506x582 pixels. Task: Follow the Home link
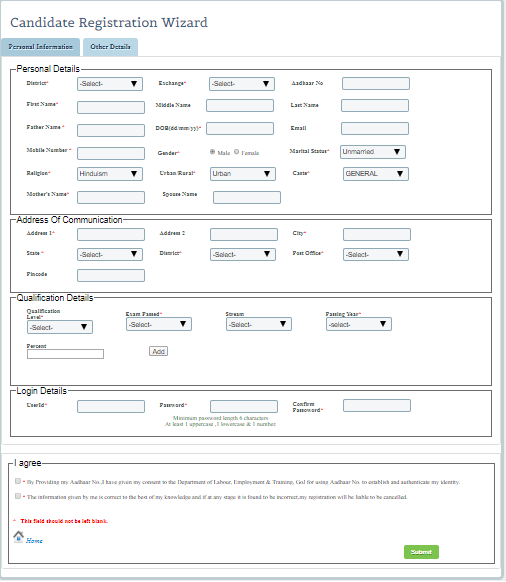[x=34, y=541]
